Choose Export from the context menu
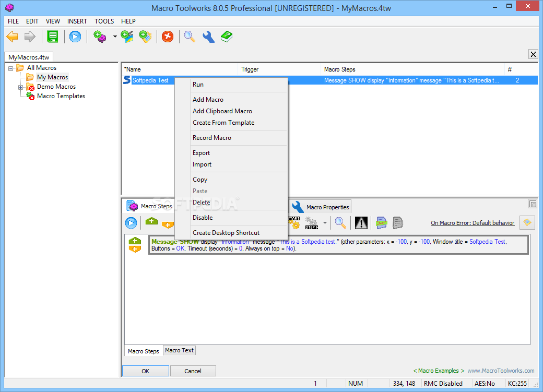The width and height of the screenshot is (543, 392). (x=231, y=153)
